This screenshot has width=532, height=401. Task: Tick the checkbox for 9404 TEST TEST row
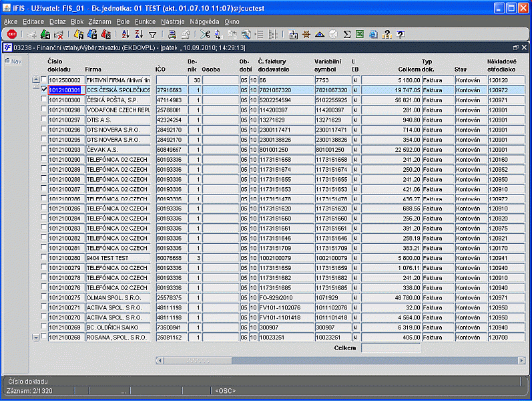[x=43, y=257]
